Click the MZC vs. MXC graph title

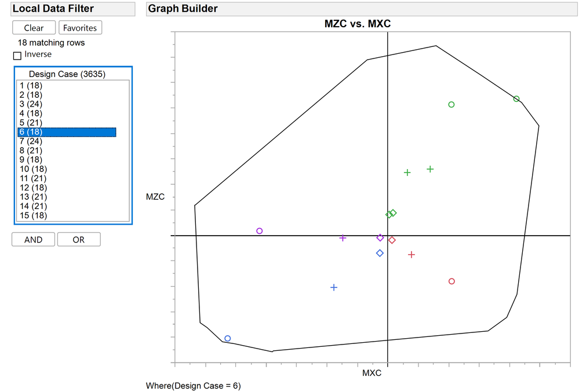point(357,24)
